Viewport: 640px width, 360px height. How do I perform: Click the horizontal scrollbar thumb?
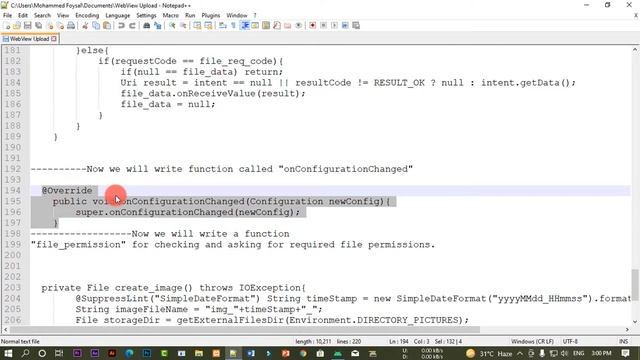(244, 329)
